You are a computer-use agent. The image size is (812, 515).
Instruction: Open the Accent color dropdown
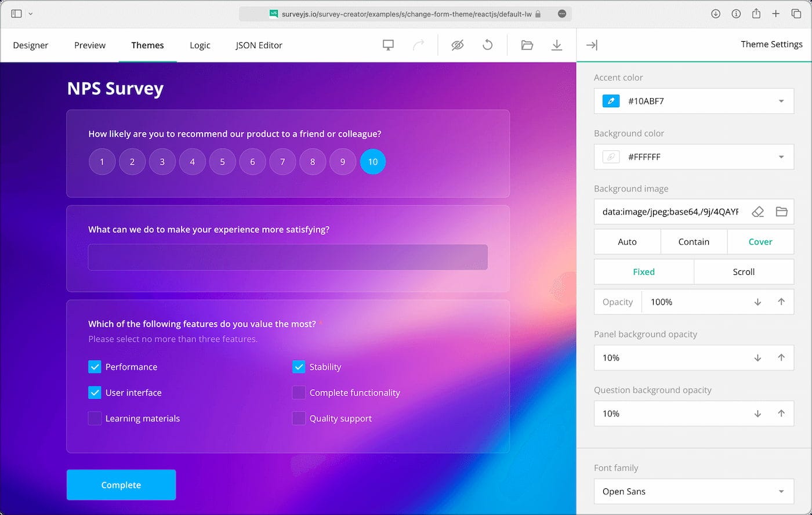[x=781, y=101]
